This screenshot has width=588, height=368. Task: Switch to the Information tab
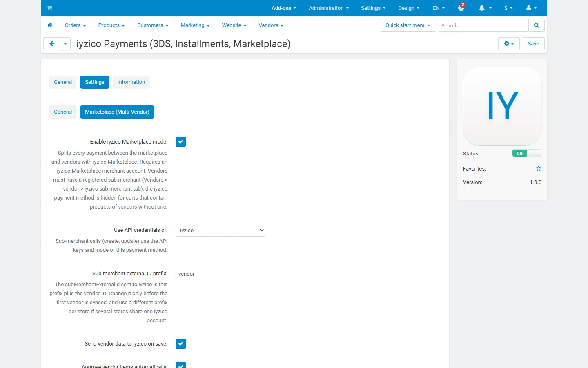[131, 82]
